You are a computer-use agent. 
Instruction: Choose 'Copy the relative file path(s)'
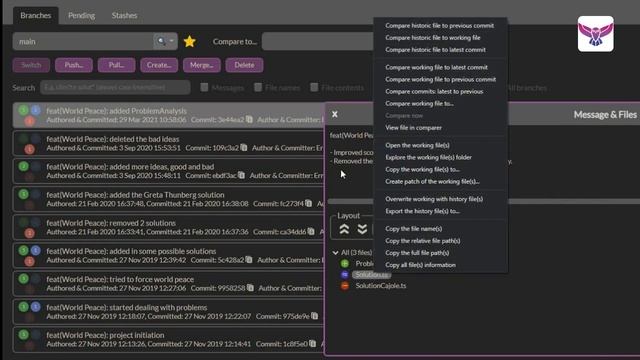[422, 241]
